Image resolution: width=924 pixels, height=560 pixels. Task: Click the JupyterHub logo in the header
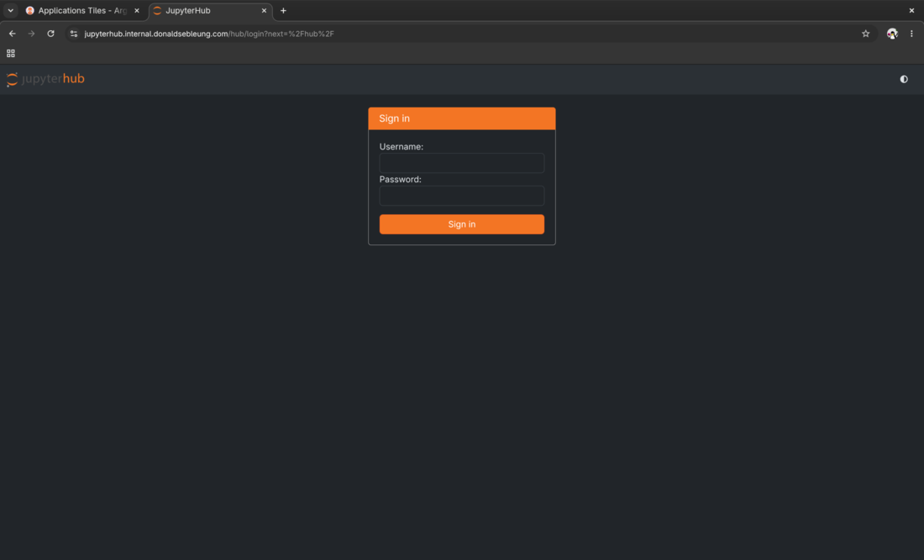pos(45,79)
